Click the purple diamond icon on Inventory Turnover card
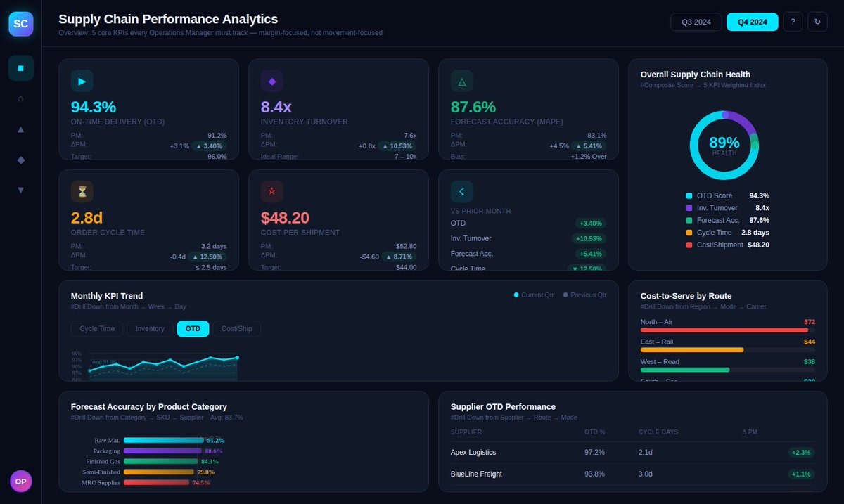844x504 pixels. point(271,81)
